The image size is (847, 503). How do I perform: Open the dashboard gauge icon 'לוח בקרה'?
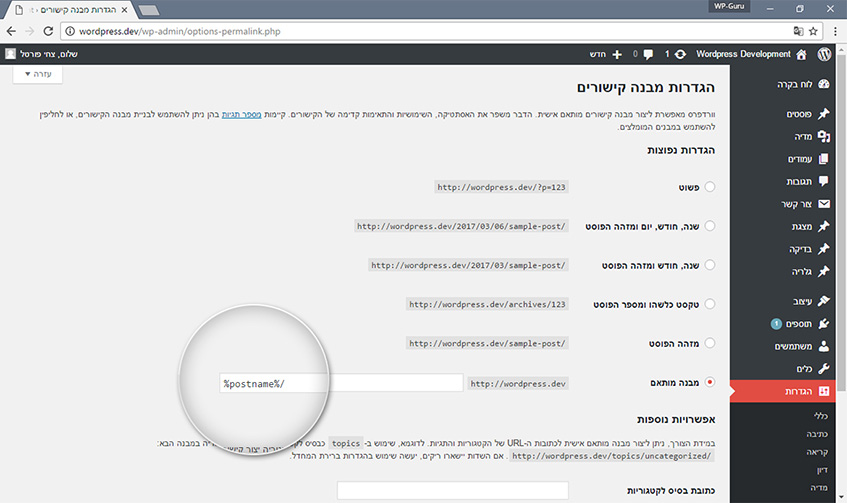tap(824, 84)
